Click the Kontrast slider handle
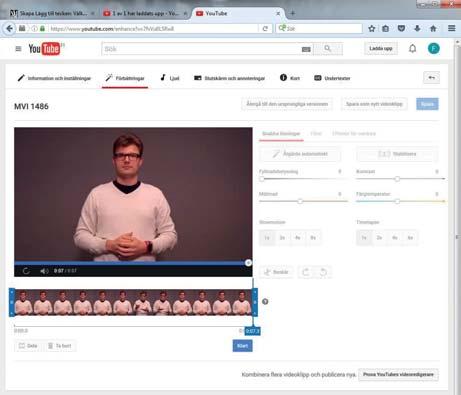The image size is (461, 395). point(397,179)
